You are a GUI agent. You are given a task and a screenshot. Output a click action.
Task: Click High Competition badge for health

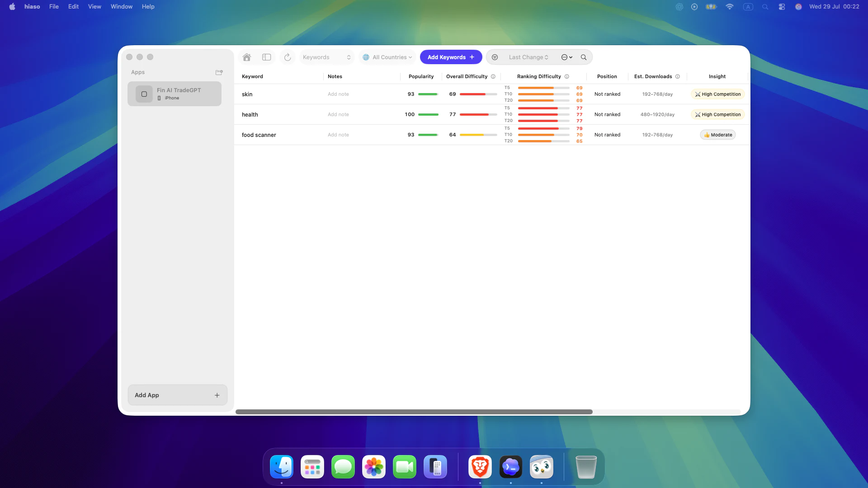(x=718, y=114)
